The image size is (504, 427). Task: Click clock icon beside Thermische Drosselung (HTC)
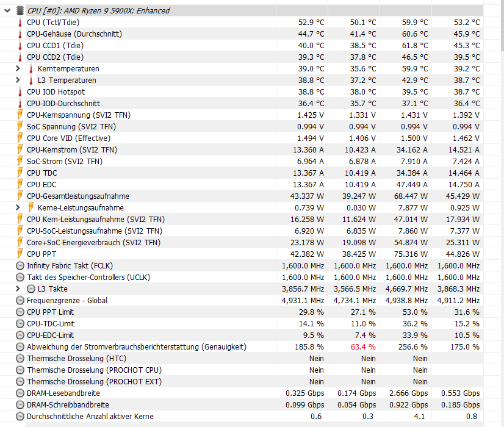tap(20, 358)
